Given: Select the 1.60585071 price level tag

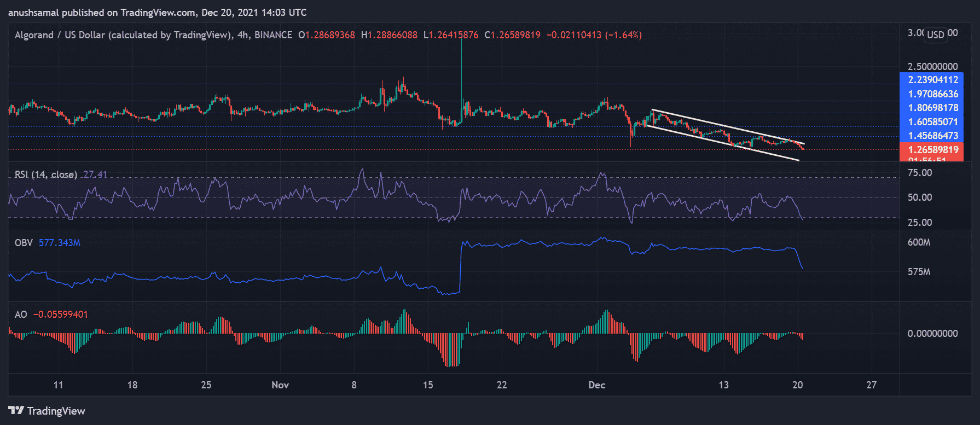Looking at the screenshot, I should pyautogui.click(x=932, y=122).
